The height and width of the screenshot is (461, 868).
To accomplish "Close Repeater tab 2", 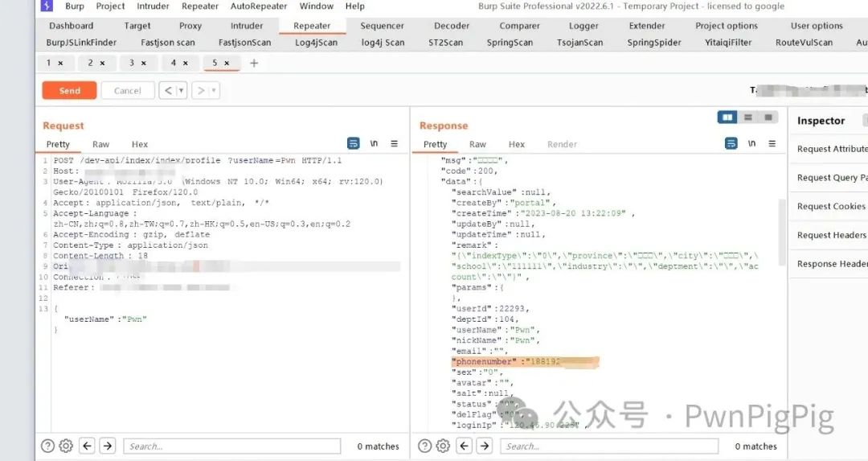I will tap(102, 64).
